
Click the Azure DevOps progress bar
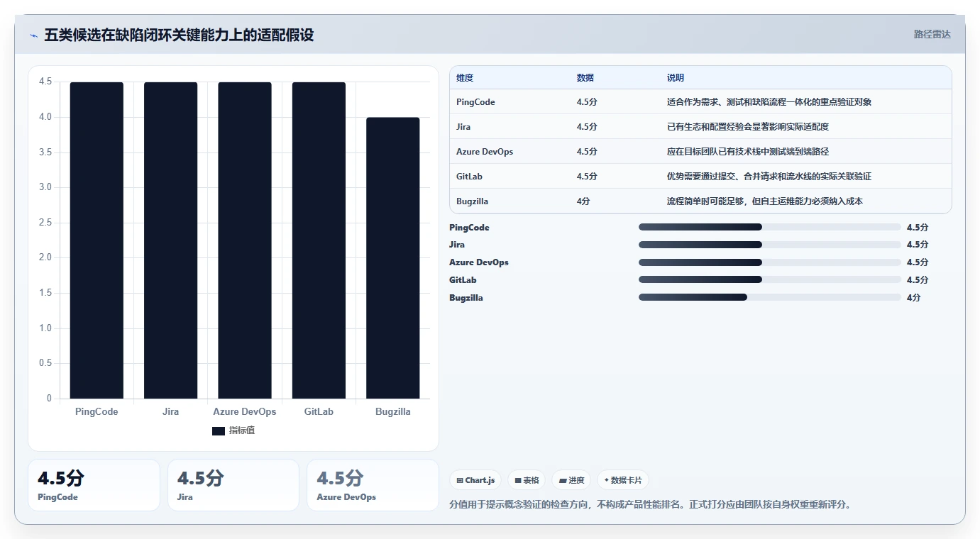tap(770, 262)
